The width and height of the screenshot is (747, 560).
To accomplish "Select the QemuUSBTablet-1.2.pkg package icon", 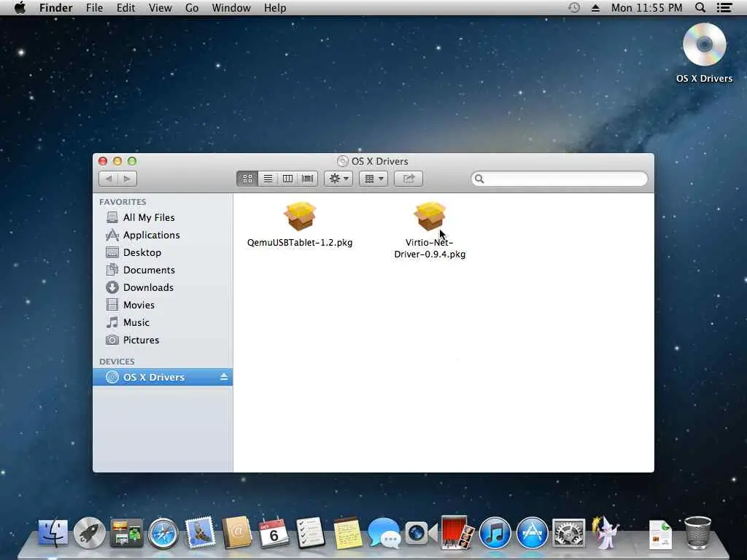I will tap(300, 216).
